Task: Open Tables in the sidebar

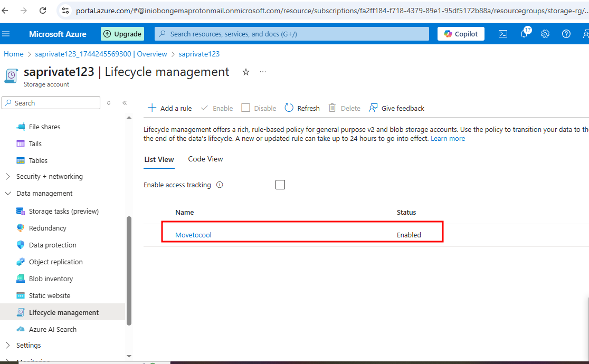Action: tap(38, 161)
